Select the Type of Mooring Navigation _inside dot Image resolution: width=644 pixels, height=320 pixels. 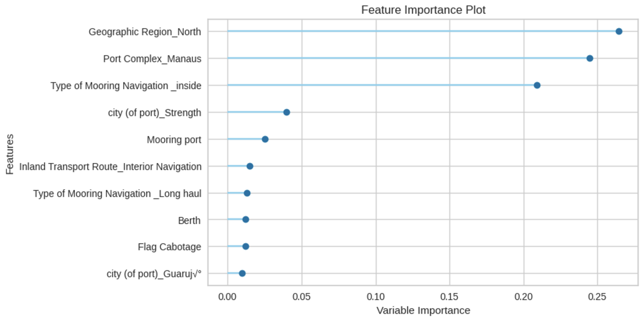[537, 85]
